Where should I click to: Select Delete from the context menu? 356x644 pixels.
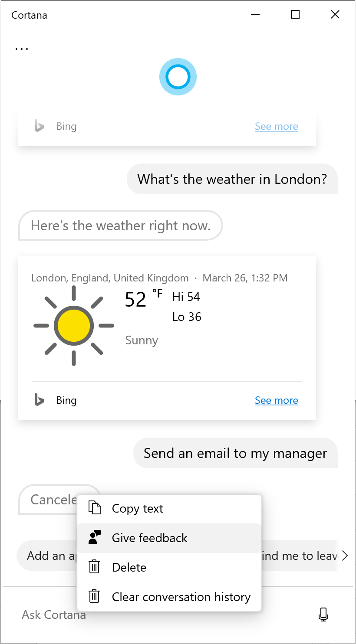point(129,567)
